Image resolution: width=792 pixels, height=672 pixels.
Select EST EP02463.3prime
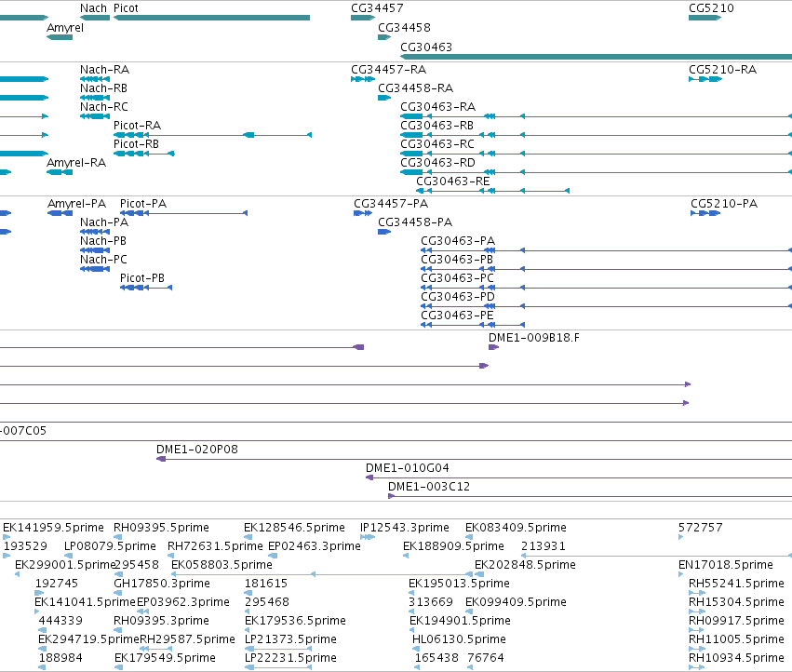click(x=315, y=546)
